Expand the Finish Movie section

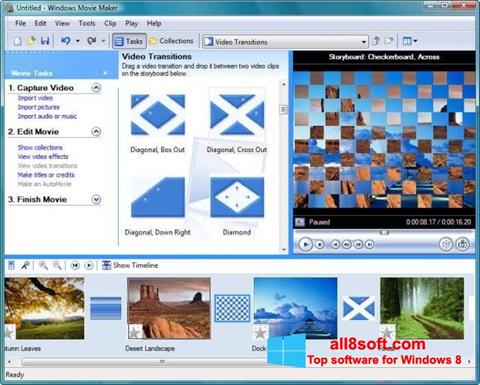point(96,199)
